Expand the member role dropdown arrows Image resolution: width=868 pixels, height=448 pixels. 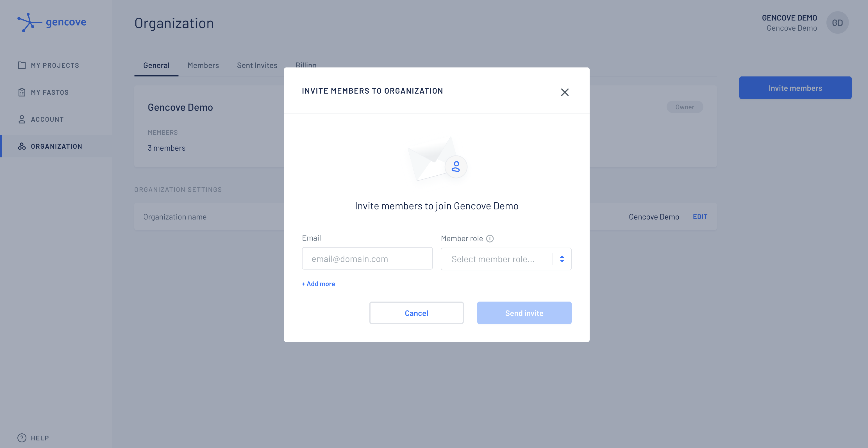[562, 259]
